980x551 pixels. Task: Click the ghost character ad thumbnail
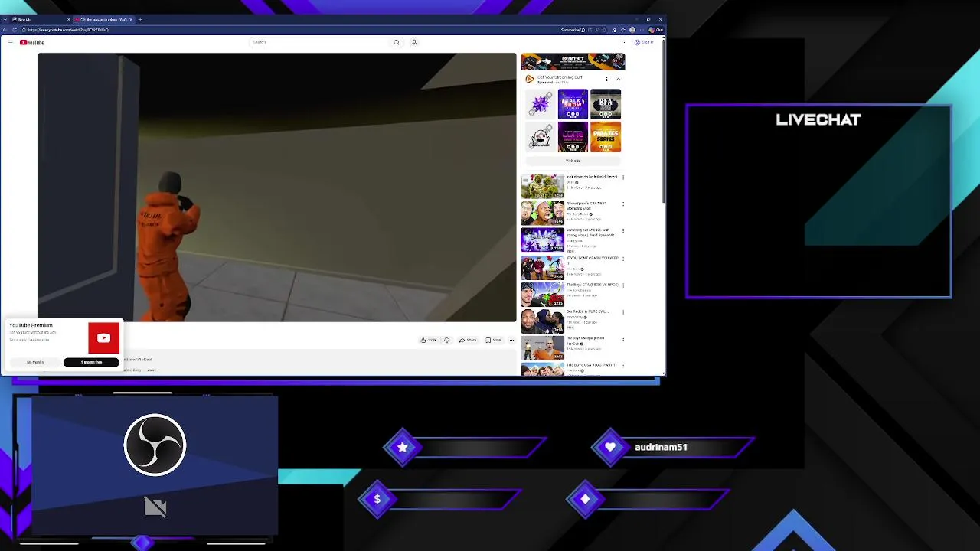(x=541, y=137)
